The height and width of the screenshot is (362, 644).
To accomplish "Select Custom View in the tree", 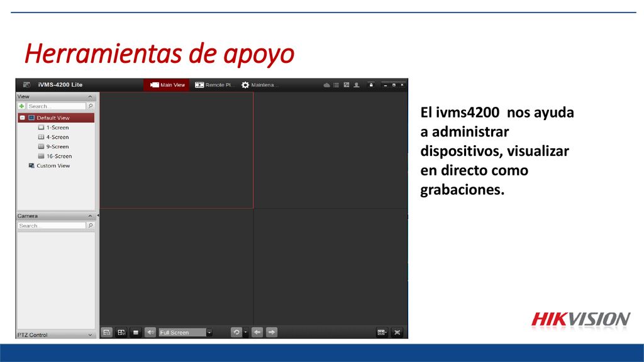I will click(x=49, y=166).
